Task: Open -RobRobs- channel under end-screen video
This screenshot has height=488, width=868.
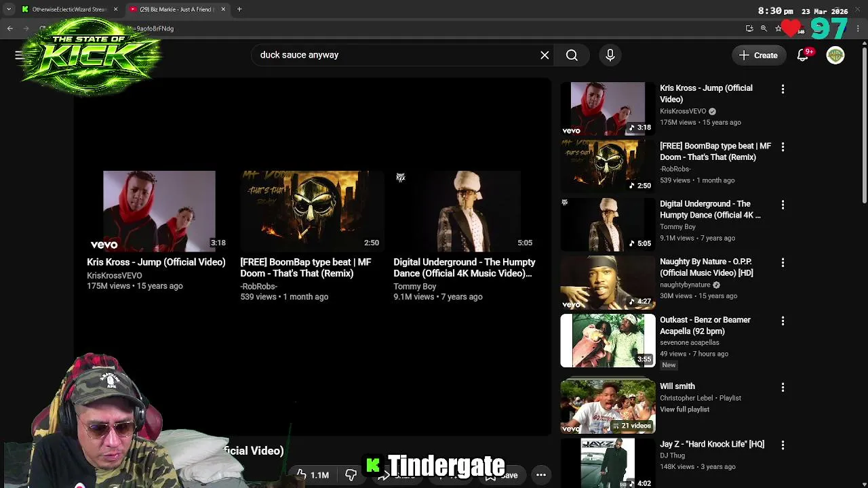Action: coord(259,287)
